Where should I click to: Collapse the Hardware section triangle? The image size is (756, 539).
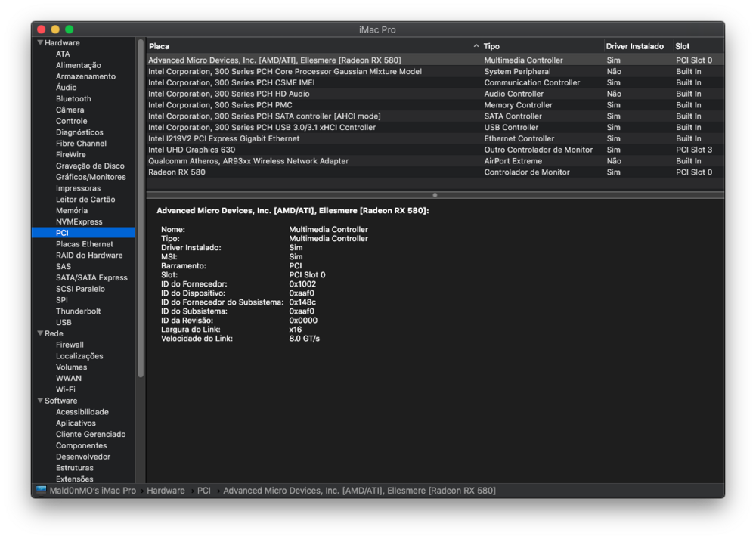tap(40, 43)
